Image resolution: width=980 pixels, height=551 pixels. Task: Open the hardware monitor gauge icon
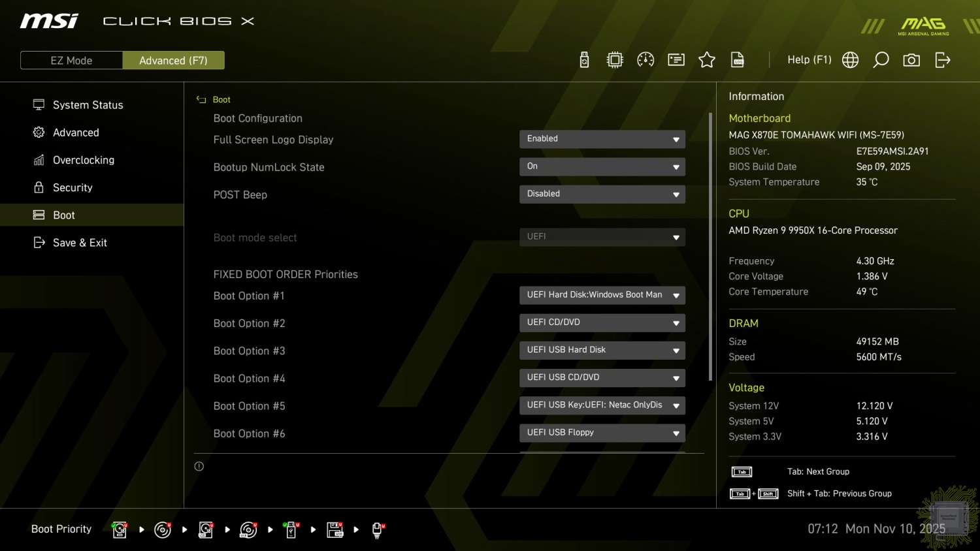(x=645, y=60)
